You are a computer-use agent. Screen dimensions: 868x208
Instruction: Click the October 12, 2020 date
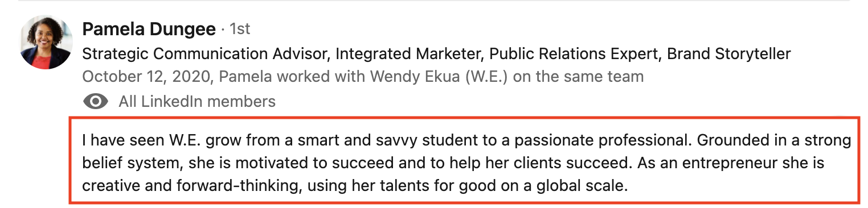click(148, 77)
